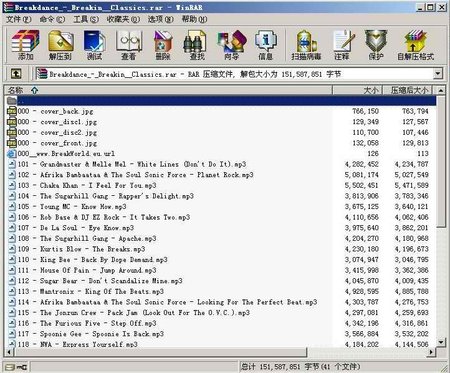Open the View (查看) toolbar icon
This screenshot has height=373, width=450.
point(129,45)
